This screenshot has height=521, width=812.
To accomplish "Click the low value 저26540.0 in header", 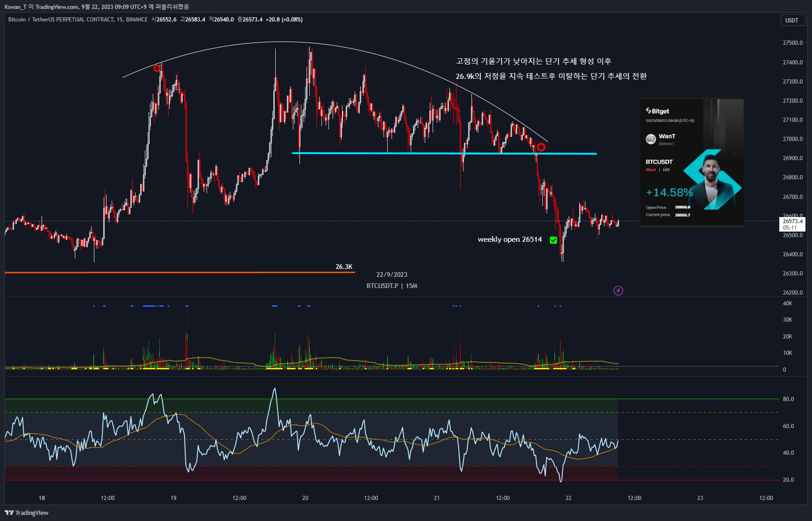I will point(221,20).
